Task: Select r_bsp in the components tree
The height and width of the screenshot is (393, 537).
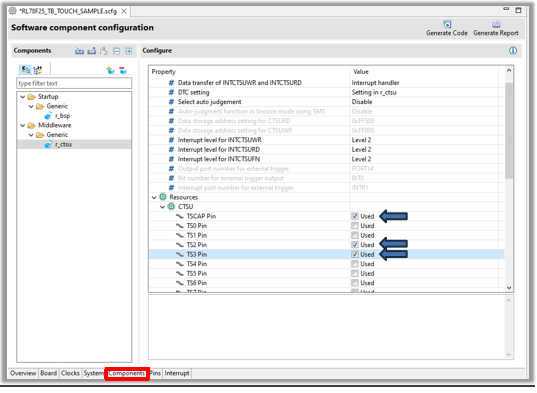Action: (x=62, y=116)
